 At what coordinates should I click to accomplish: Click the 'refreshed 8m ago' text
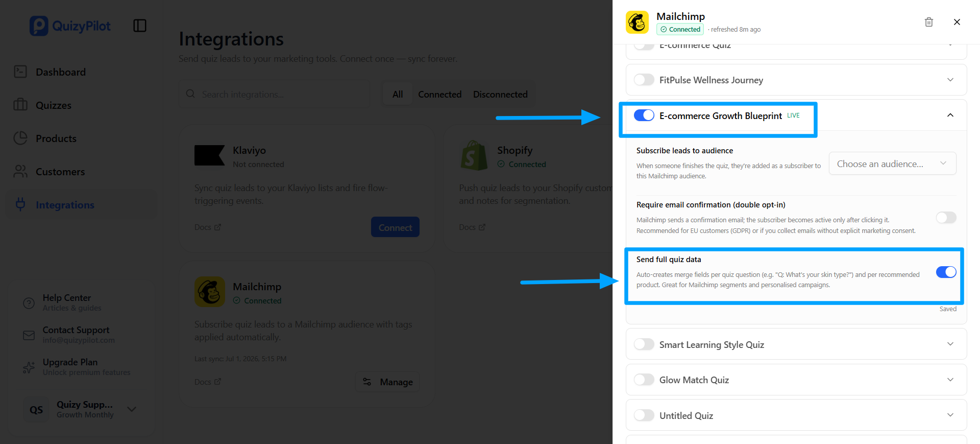pos(736,29)
